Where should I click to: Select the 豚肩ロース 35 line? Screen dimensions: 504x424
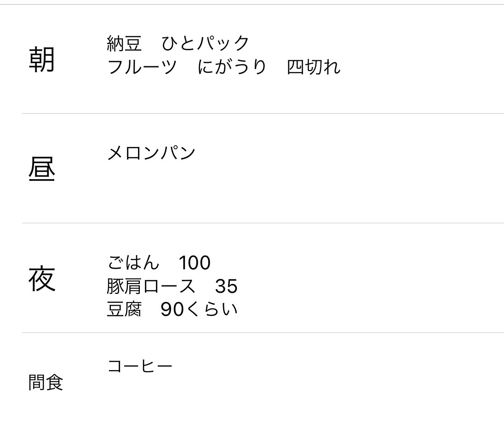point(172,286)
